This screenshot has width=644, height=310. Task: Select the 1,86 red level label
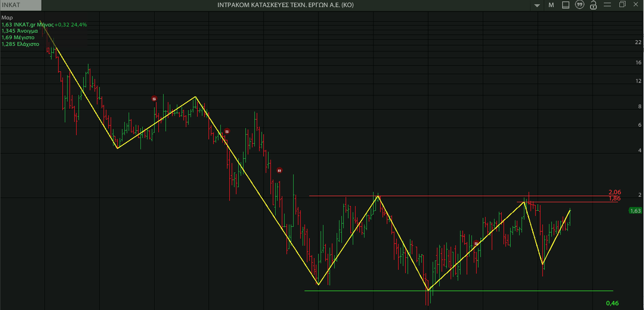(x=614, y=198)
